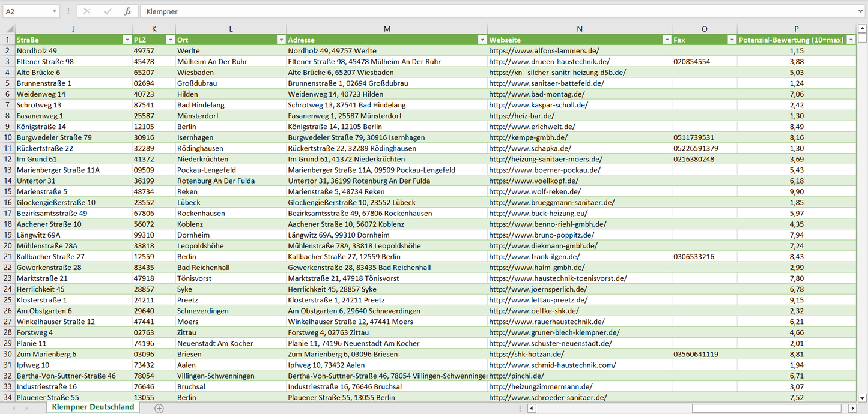Open the wolf-reken.de website link
The width and height of the screenshot is (868, 414).
[x=535, y=191]
